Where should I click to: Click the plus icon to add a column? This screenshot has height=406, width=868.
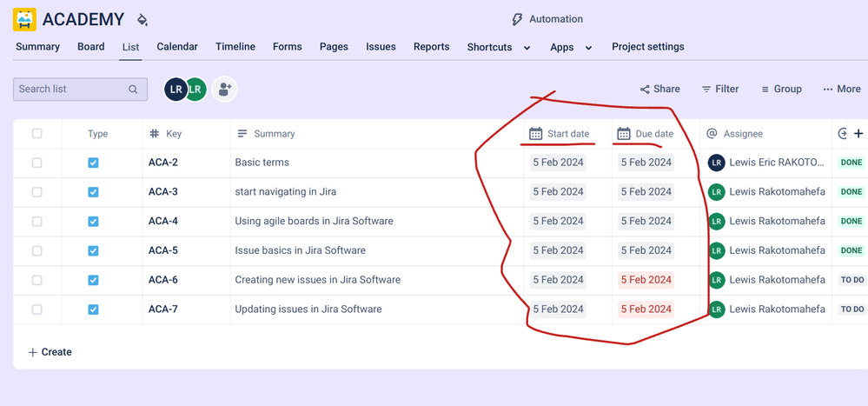[x=858, y=133]
